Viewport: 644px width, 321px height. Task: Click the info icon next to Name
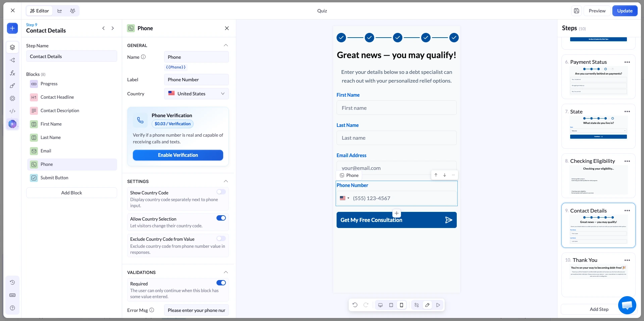click(143, 57)
